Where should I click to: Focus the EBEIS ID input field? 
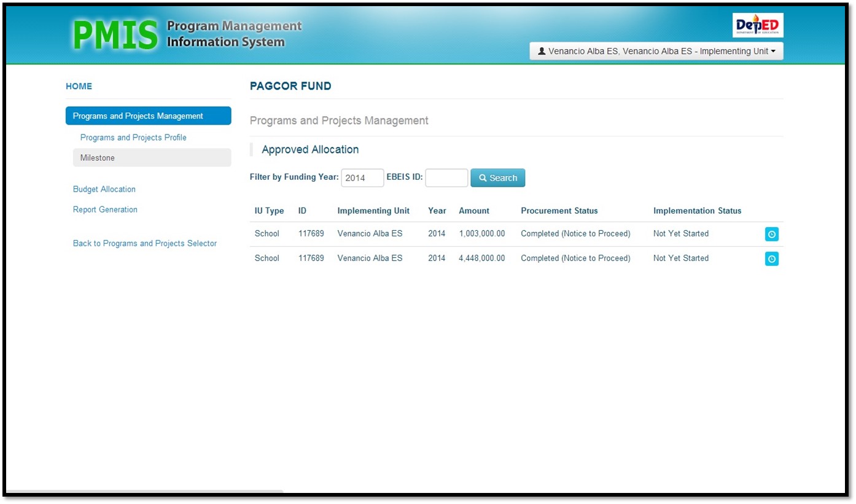(x=446, y=178)
